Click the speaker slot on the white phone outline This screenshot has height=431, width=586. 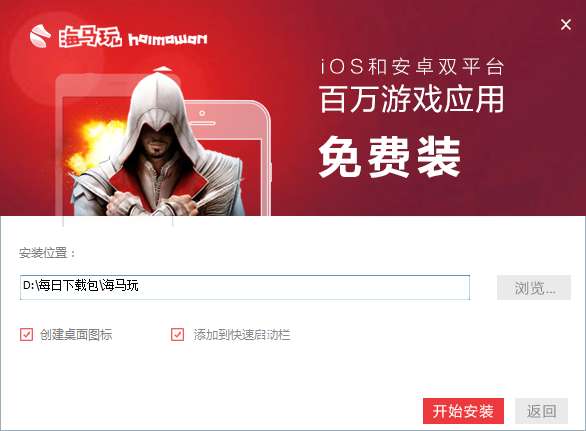pos(202,123)
